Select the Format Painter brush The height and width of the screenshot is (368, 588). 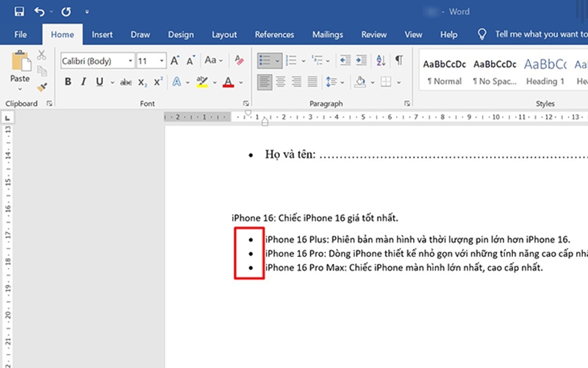(42, 87)
